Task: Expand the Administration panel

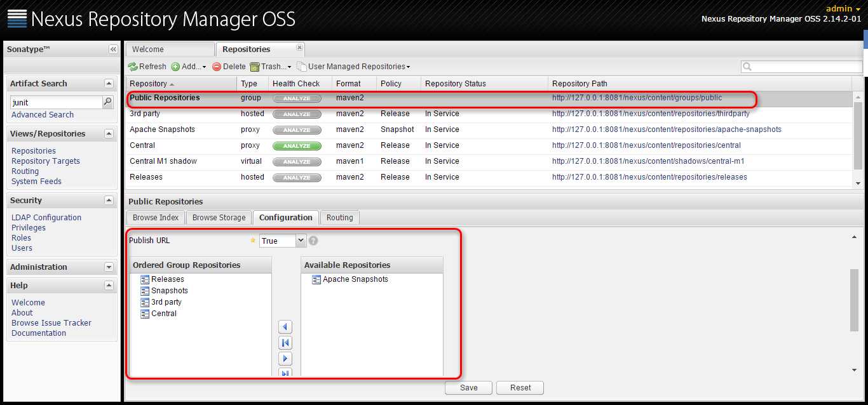Action: [109, 267]
